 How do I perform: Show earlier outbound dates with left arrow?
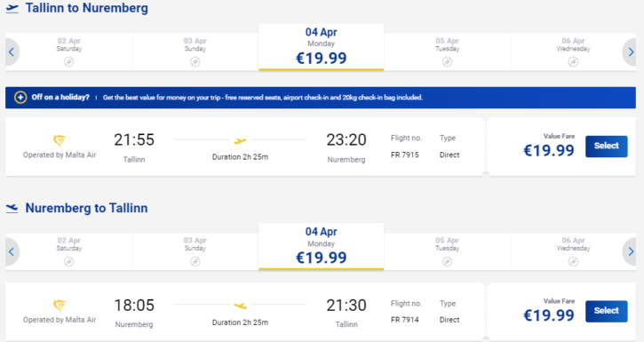click(12, 52)
